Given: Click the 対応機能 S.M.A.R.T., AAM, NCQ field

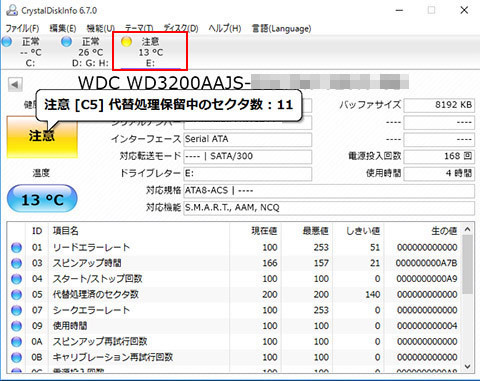Looking at the screenshot, I should click(x=329, y=208).
